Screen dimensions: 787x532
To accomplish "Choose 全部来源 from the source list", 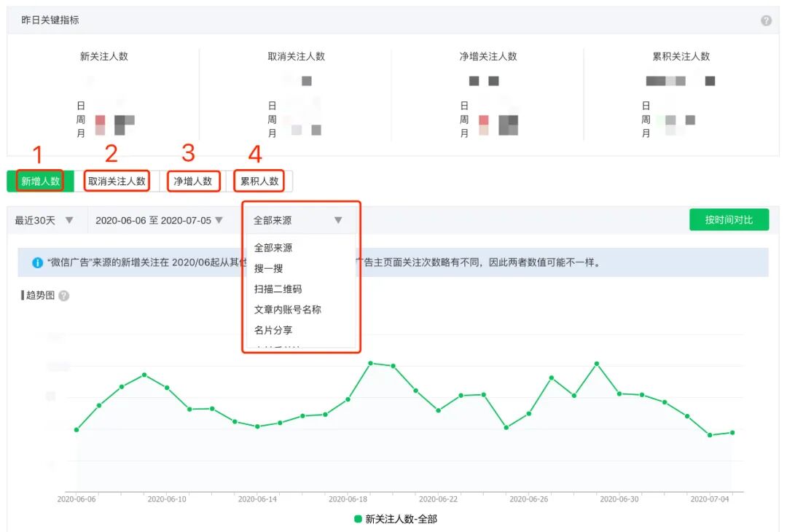I will (x=273, y=248).
